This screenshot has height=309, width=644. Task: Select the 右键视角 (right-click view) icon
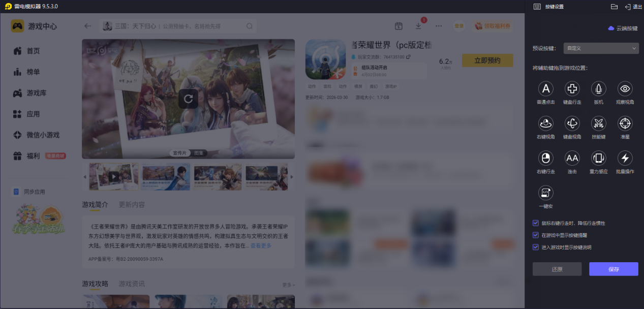coord(546,123)
